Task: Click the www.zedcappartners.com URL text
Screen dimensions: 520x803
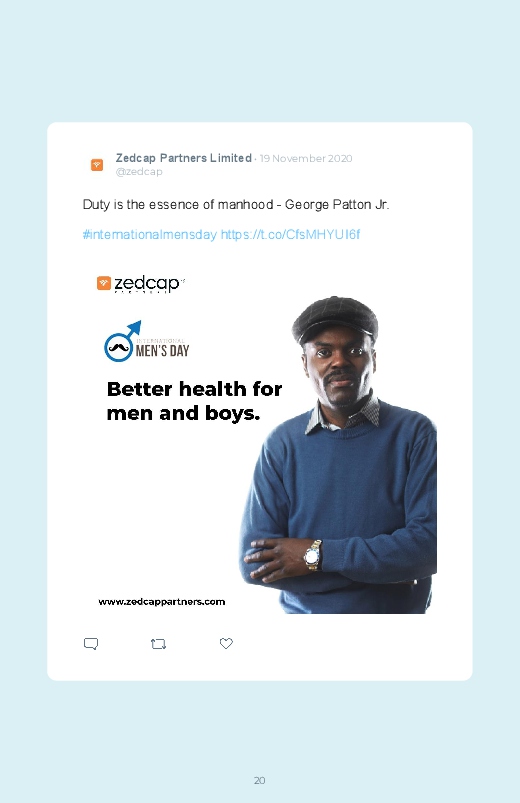Action: 161,602
